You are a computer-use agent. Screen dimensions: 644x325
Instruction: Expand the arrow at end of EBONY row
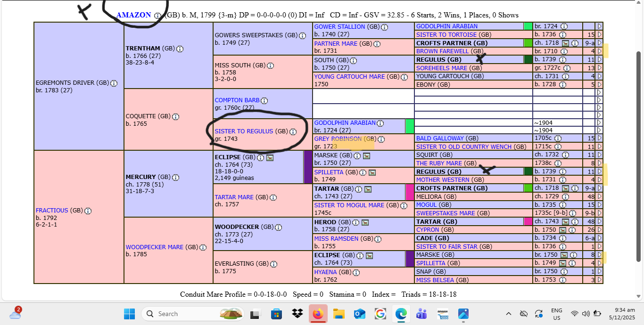[599, 85]
